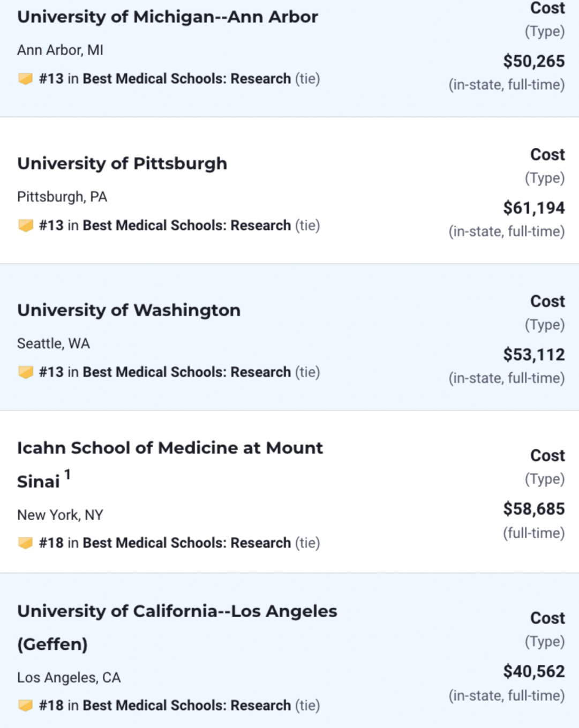Click the $40,562 in-state cost for UCLA
The image size is (579, 728).
click(x=533, y=672)
